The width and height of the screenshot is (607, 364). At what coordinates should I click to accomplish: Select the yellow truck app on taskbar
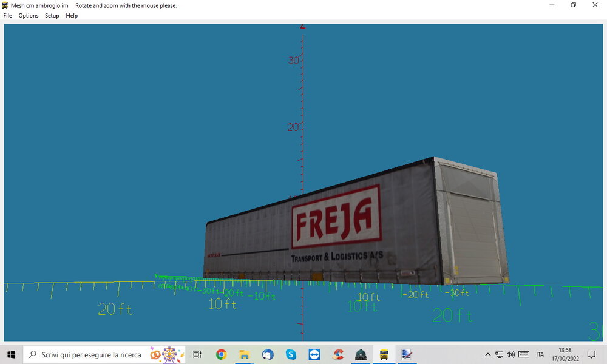tap(384, 354)
